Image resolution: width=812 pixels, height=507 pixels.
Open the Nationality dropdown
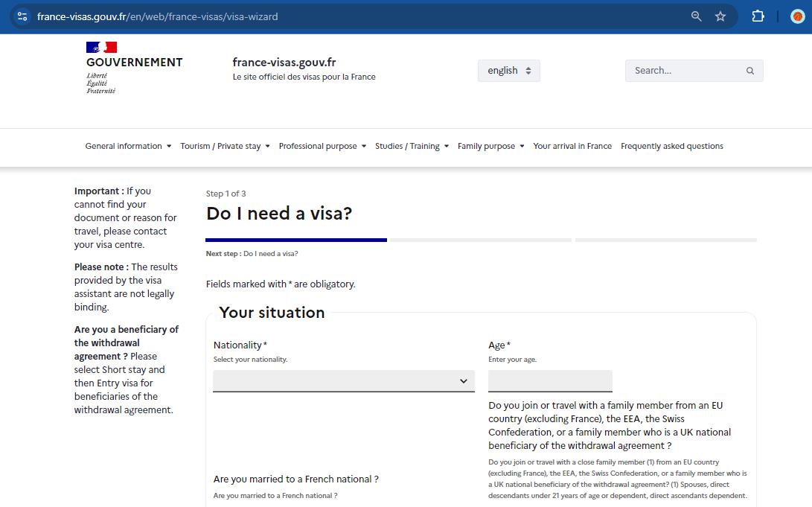coord(343,381)
